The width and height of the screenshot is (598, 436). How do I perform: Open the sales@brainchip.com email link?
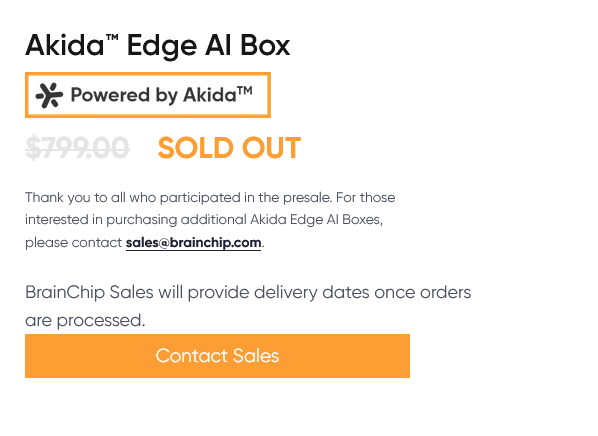click(x=193, y=243)
